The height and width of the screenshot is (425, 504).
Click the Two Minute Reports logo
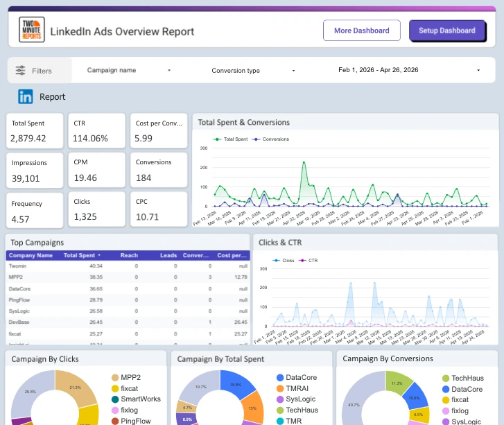pos(31,30)
